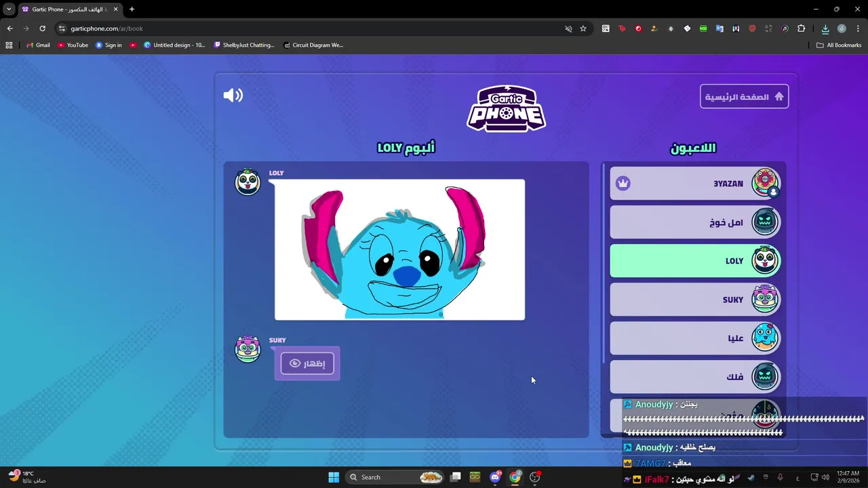Reload the Gartic Phone page
The height and width of the screenshot is (488, 868).
42,28
